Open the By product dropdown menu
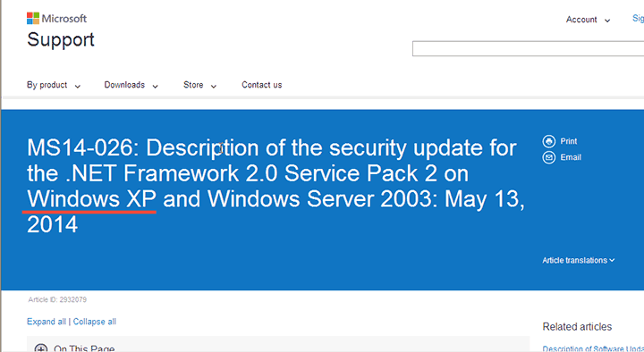644x352 pixels. coord(54,85)
